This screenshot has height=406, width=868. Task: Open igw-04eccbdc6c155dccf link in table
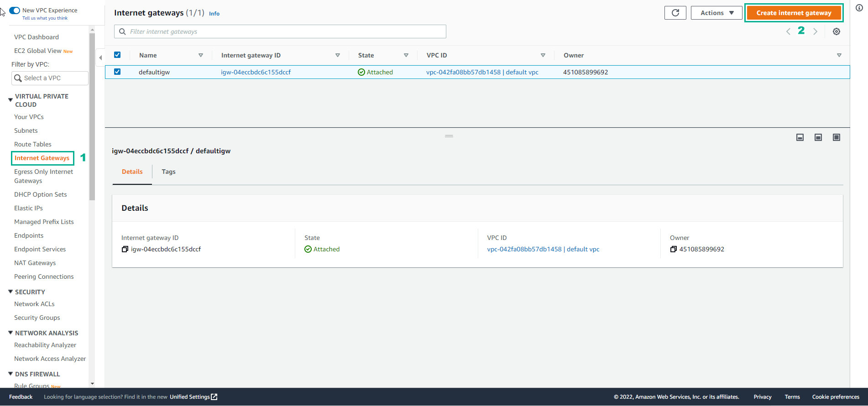[256, 72]
